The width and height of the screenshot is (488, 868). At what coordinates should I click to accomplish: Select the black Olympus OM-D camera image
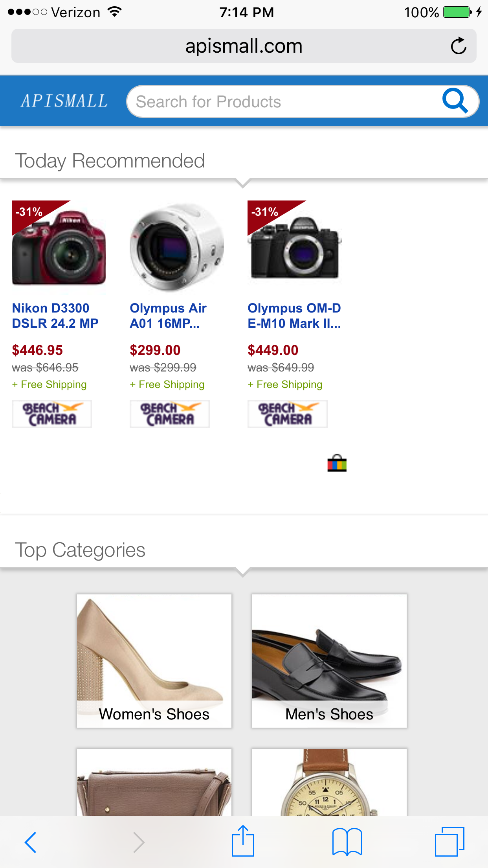[295, 248]
